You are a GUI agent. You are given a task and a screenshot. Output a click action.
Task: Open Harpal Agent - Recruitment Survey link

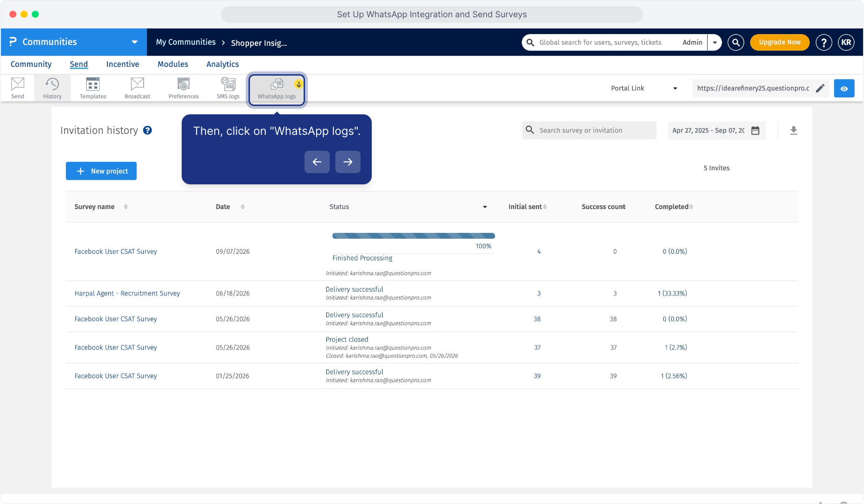tap(127, 294)
